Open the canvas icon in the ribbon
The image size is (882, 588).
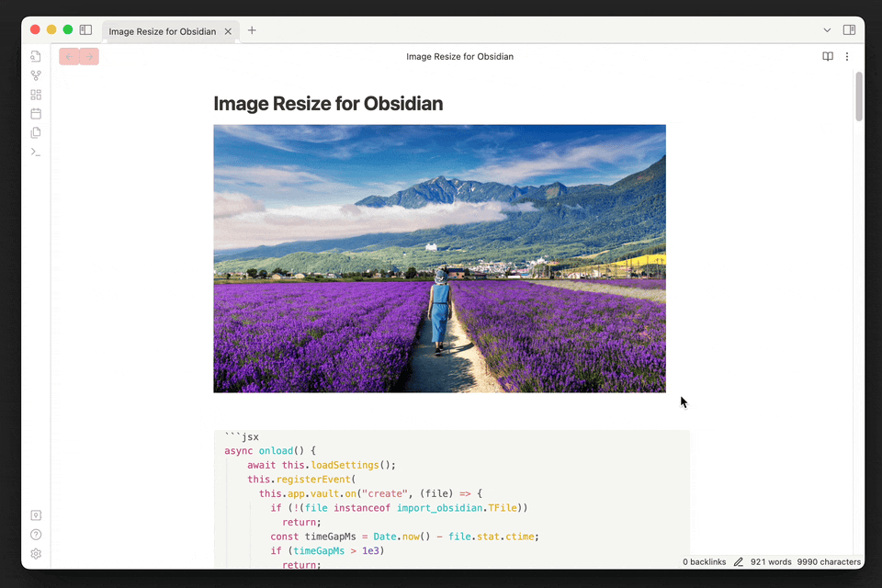tap(36, 95)
